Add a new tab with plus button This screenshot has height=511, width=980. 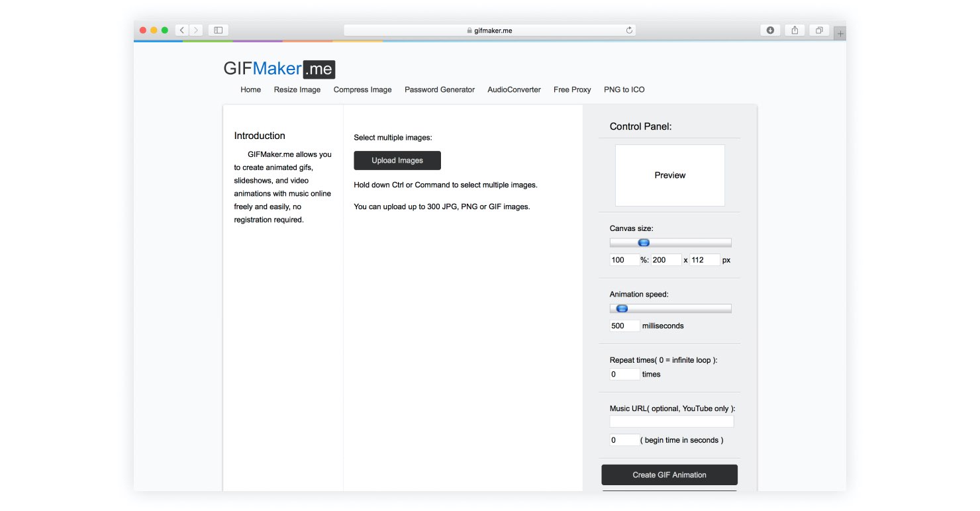tap(840, 33)
